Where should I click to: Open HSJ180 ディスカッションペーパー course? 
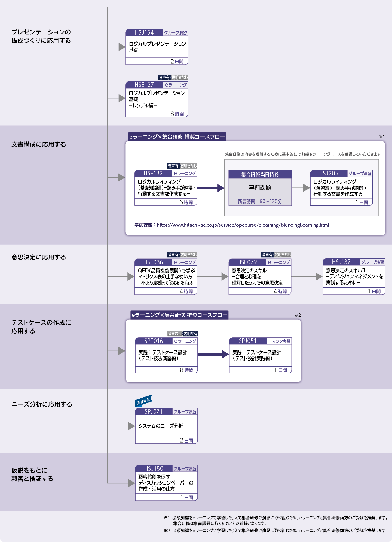[166, 483]
